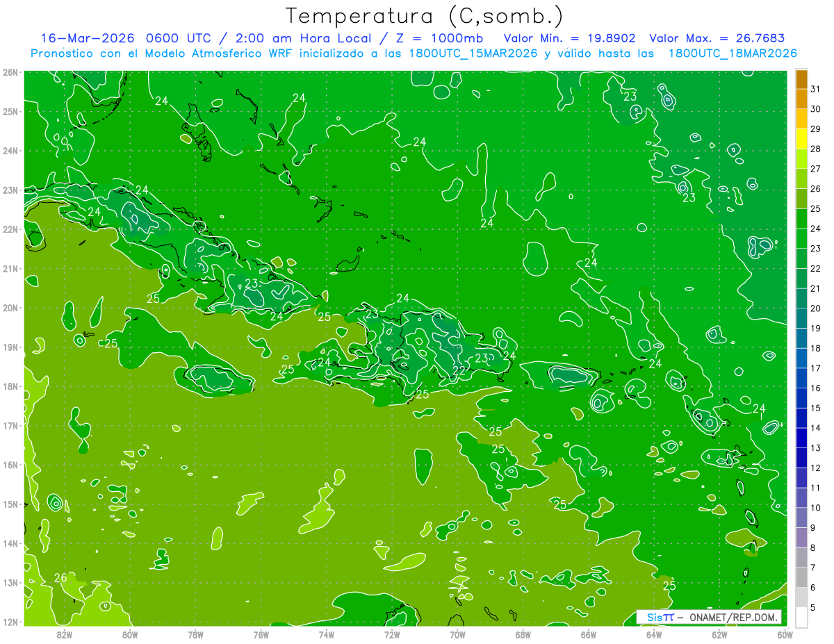Click the 20N latitude axis label
Viewport: 834px width, 644px height.
[x=11, y=308]
